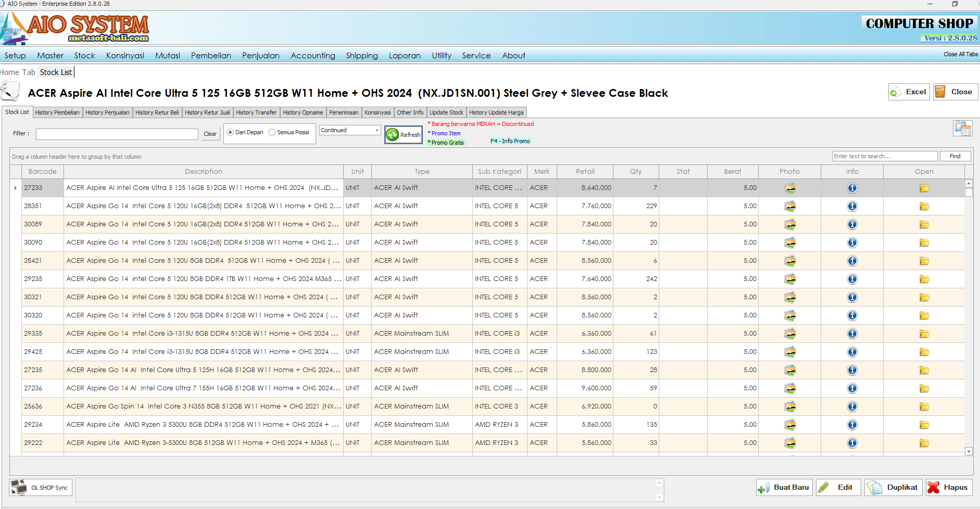This screenshot has height=509, width=980.
Task: Open photo for barcode 27236 row
Action: click(x=789, y=388)
